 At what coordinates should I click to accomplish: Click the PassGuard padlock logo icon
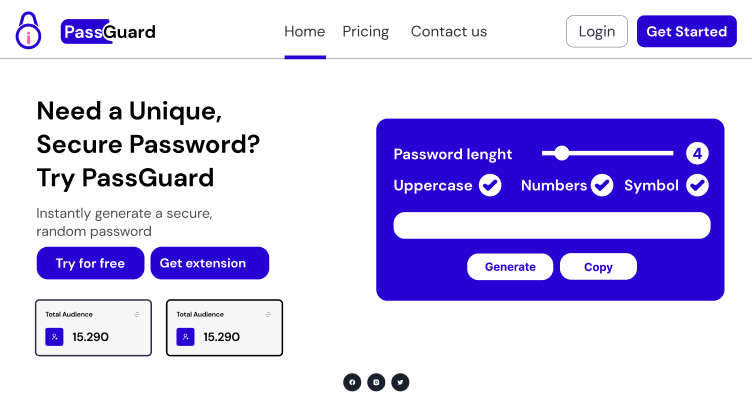point(28,31)
